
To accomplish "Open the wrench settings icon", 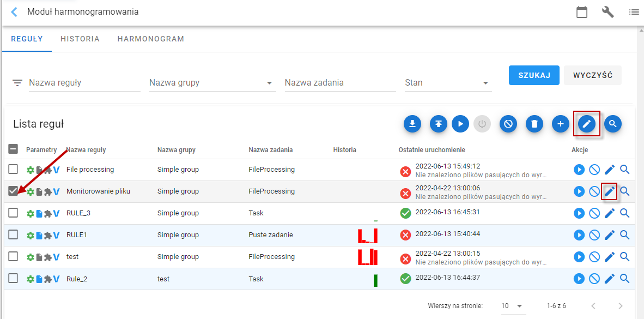I will [608, 12].
